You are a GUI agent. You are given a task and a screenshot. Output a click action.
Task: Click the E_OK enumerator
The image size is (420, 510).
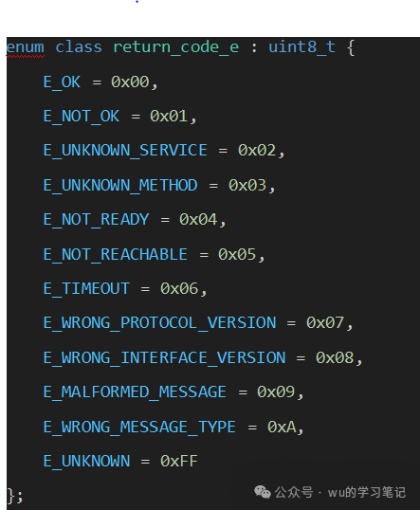point(62,82)
